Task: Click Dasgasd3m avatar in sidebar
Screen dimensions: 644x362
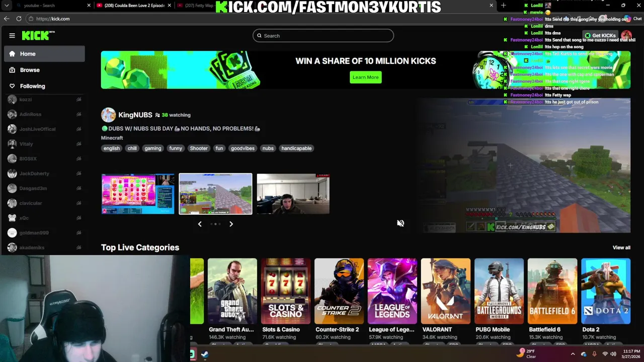Action: [12, 189]
